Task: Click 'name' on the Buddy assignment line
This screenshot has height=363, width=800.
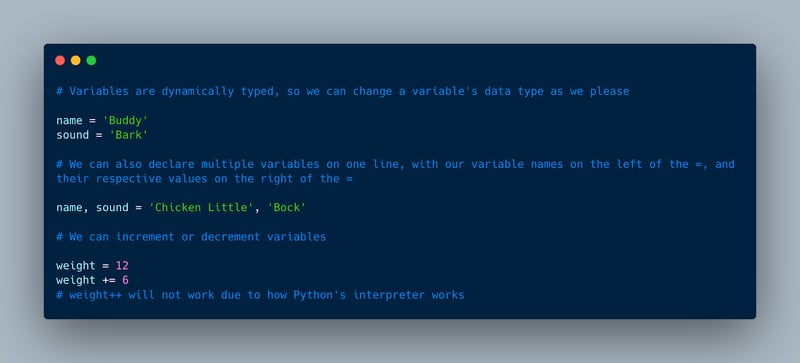Action: pyautogui.click(x=69, y=121)
